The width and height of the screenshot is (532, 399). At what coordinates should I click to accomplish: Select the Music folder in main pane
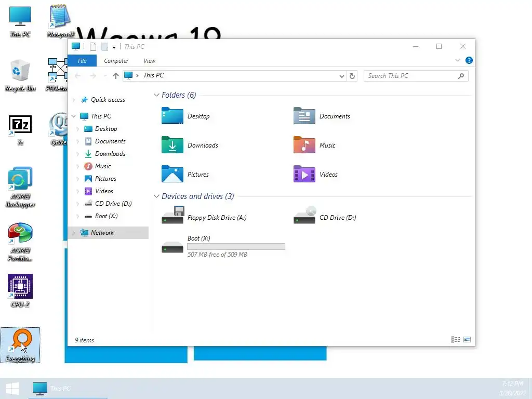[x=314, y=145]
